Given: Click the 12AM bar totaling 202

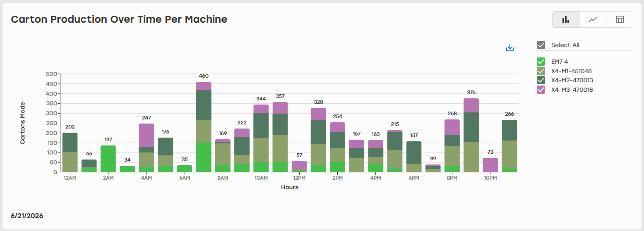Looking at the screenshot, I should pyautogui.click(x=70, y=152).
